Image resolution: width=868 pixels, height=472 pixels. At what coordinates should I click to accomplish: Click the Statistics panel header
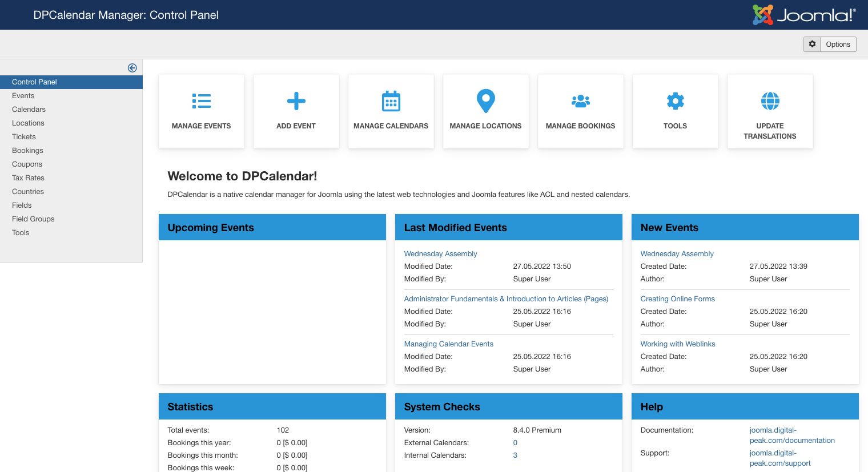pyautogui.click(x=272, y=406)
